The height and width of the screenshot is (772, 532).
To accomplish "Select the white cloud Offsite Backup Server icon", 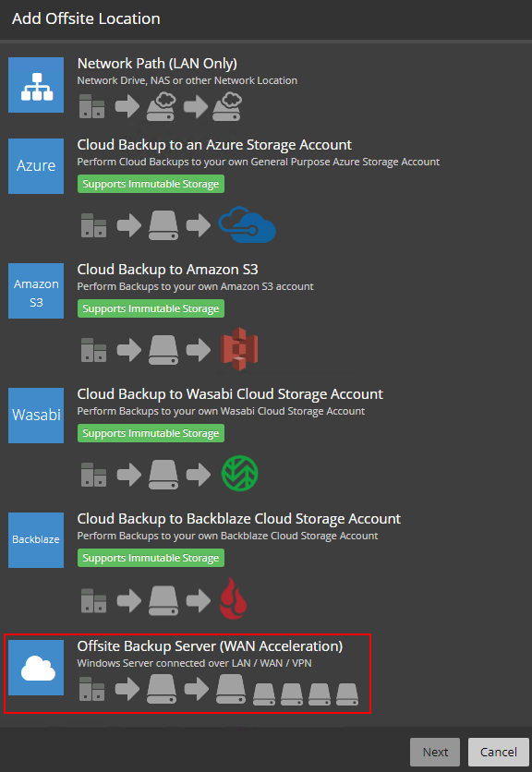I will tap(36, 667).
